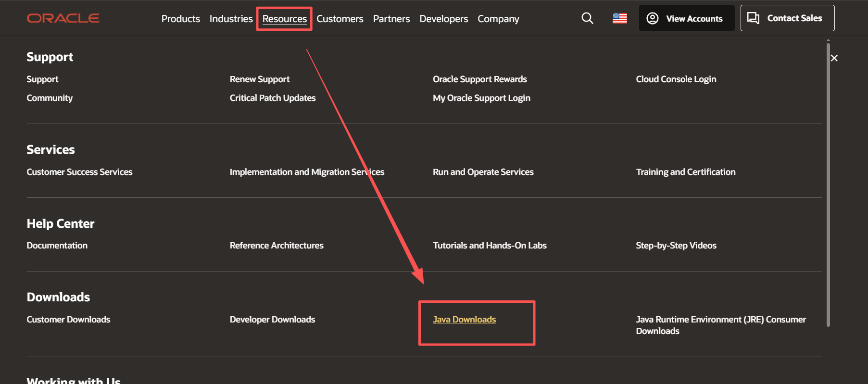Screen dimensions: 868x384
Task: Open the Company menu
Action: (498, 19)
